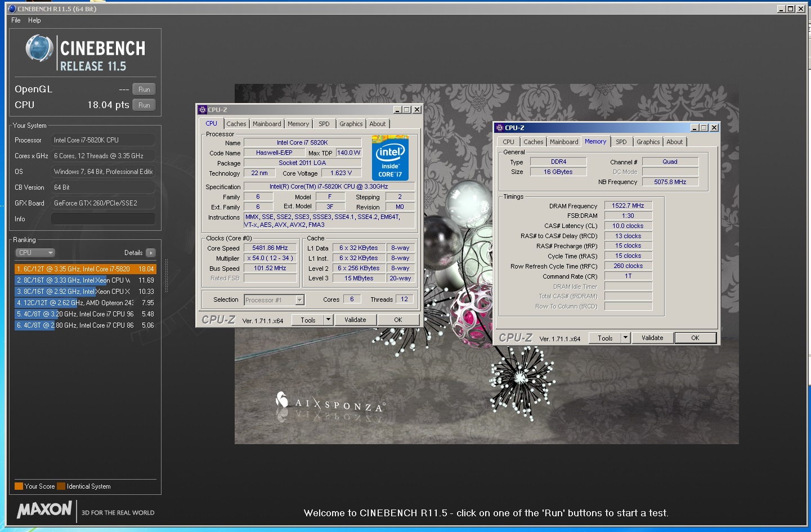Viewport: 811px width, 532px height.
Task: Switch to SPD tab in right CPU-Z window
Action: click(x=621, y=142)
